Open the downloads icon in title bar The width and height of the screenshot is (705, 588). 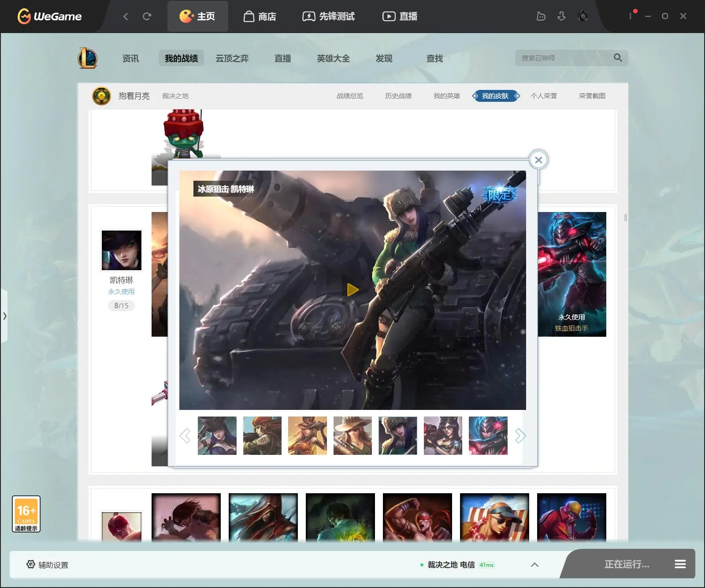[x=561, y=16]
